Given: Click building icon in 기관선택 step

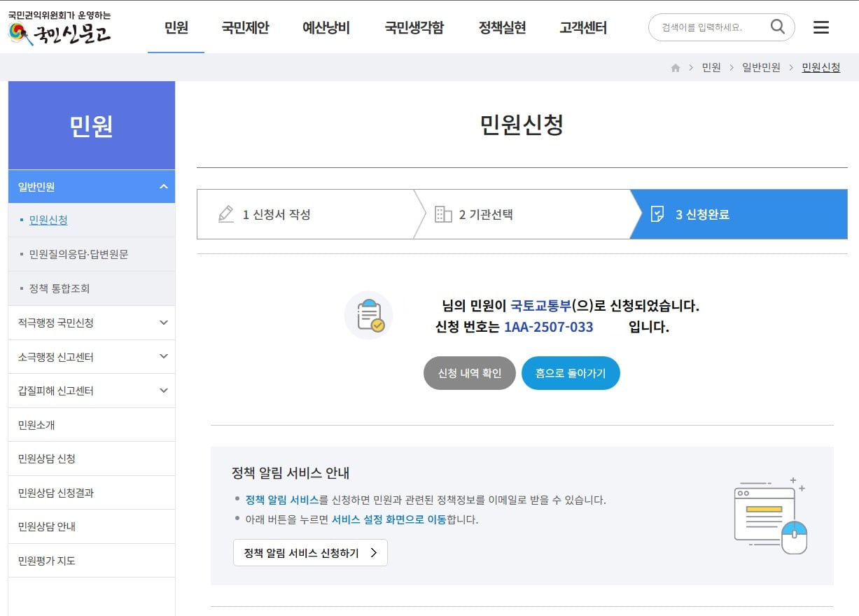Looking at the screenshot, I should pos(443,214).
